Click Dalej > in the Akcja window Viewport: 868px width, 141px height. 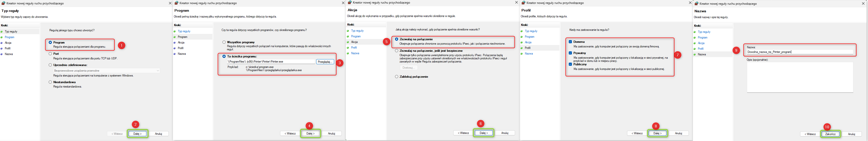click(x=484, y=133)
